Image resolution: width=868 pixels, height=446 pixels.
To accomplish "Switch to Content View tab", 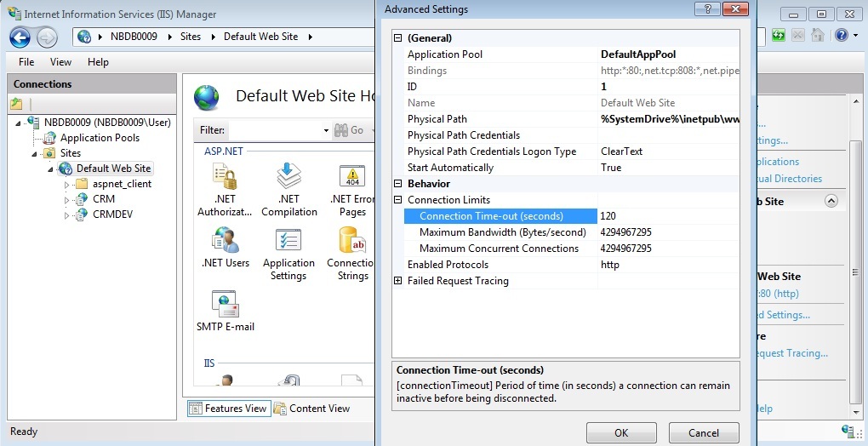I will (x=312, y=409).
